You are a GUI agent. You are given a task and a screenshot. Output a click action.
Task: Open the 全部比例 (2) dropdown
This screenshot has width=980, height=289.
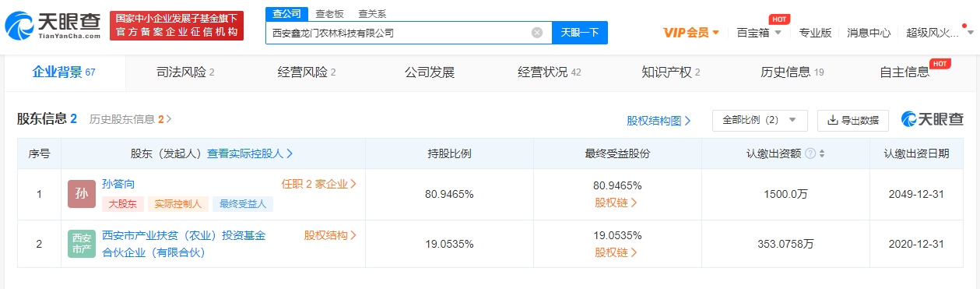[760, 120]
